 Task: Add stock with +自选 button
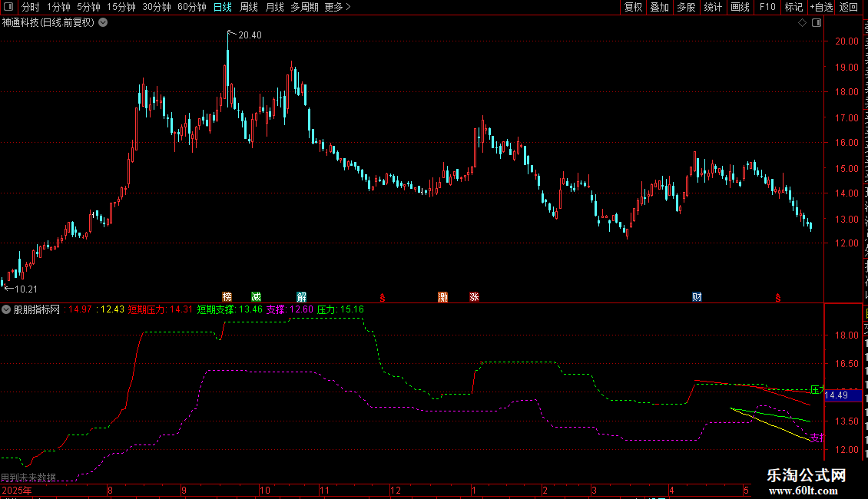click(821, 7)
